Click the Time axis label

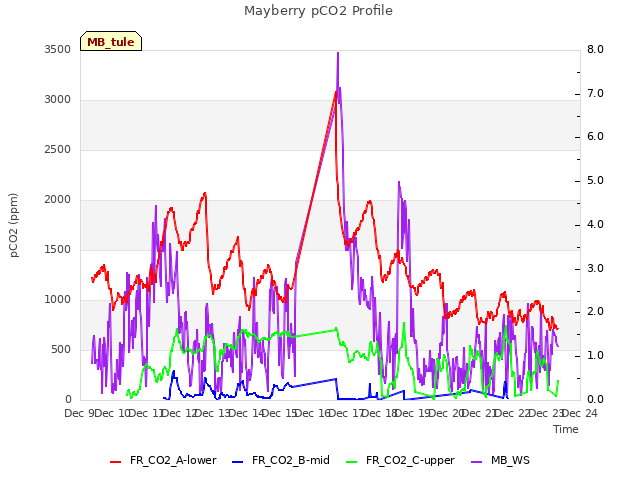pos(566,429)
